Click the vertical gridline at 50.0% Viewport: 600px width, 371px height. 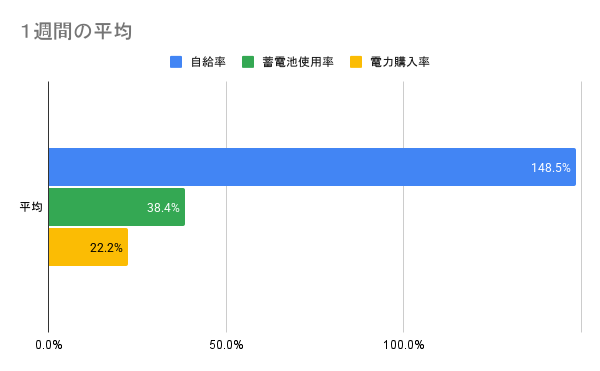click(226, 115)
